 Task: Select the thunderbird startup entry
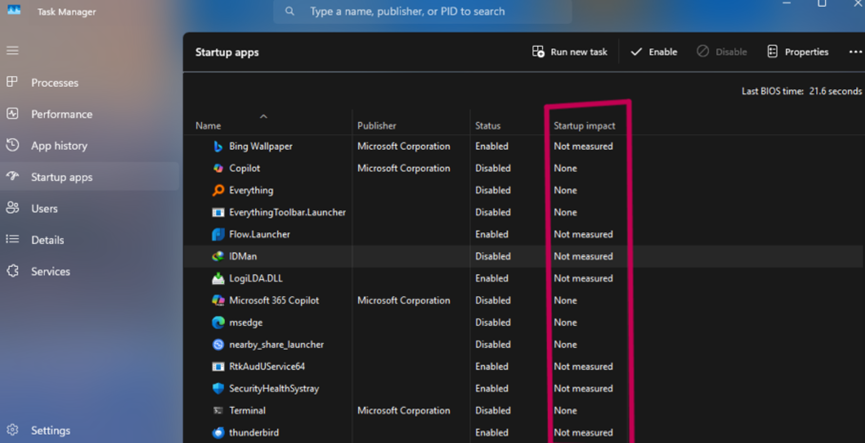[253, 432]
